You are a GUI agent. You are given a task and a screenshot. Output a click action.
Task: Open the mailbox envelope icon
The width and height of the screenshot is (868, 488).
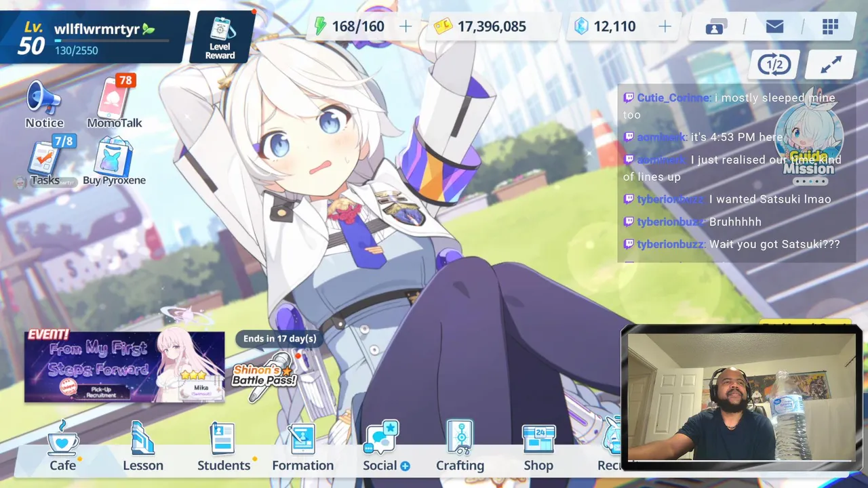point(774,27)
